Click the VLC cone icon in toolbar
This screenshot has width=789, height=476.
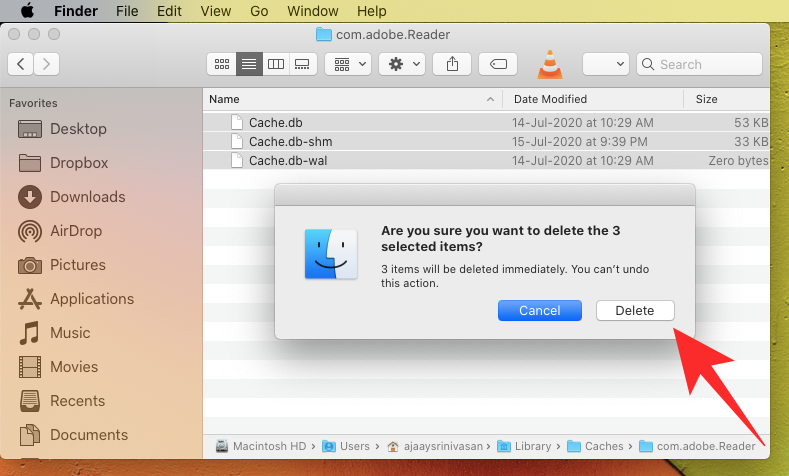(x=549, y=64)
